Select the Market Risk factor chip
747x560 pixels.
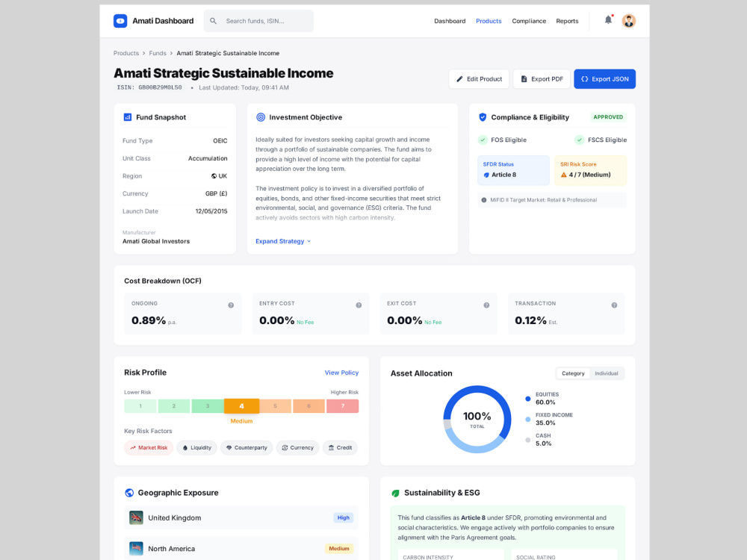pyautogui.click(x=149, y=447)
